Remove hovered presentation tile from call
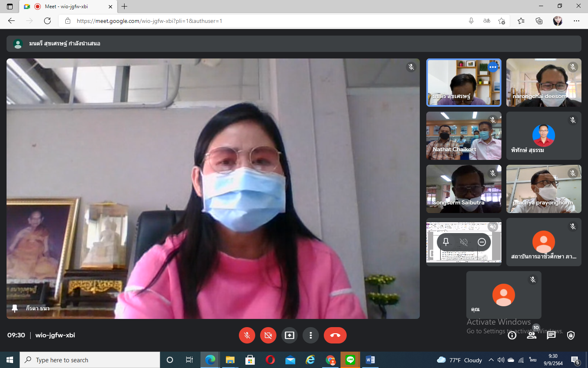 pyautogui.click(x=482, y=242)
